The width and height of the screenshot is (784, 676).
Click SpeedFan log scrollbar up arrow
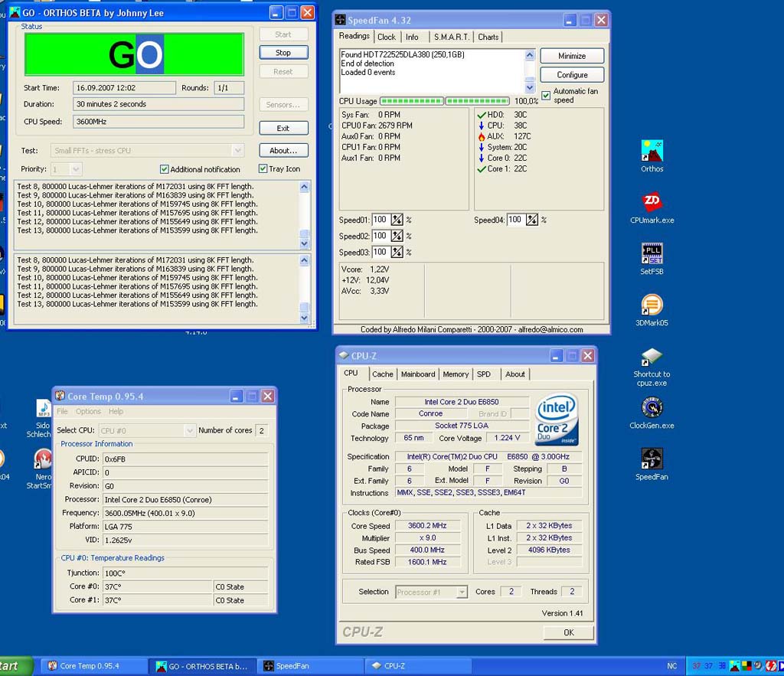pos(530,55)
